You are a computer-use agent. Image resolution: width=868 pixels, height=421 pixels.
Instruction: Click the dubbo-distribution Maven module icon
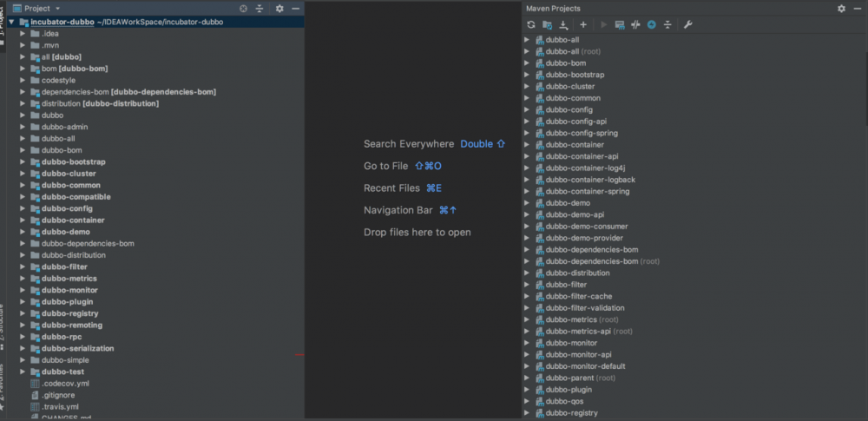coord(540,273)
